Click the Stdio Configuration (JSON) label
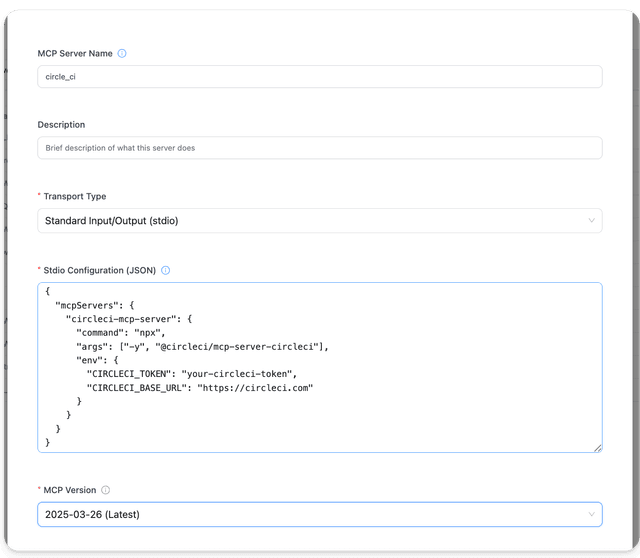The height and width of the screenshot is (558, 640). tap(100, 270)
